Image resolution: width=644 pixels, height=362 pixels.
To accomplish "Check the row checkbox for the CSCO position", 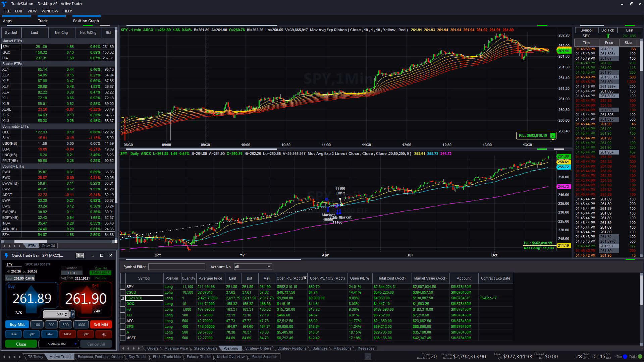I will click(x=123, y=292).
